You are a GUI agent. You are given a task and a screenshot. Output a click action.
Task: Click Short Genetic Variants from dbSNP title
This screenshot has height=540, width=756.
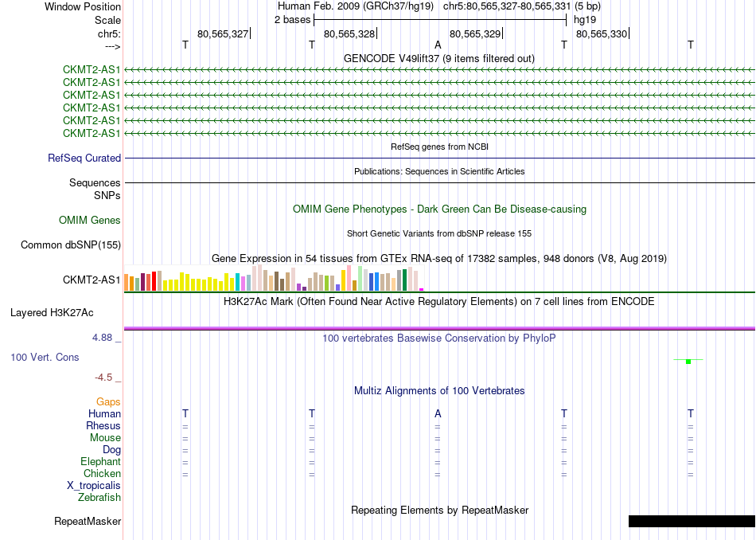coord(439,233)
